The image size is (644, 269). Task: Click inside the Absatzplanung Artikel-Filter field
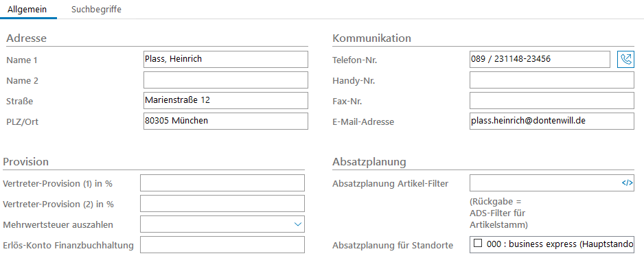tap(545, 183)
